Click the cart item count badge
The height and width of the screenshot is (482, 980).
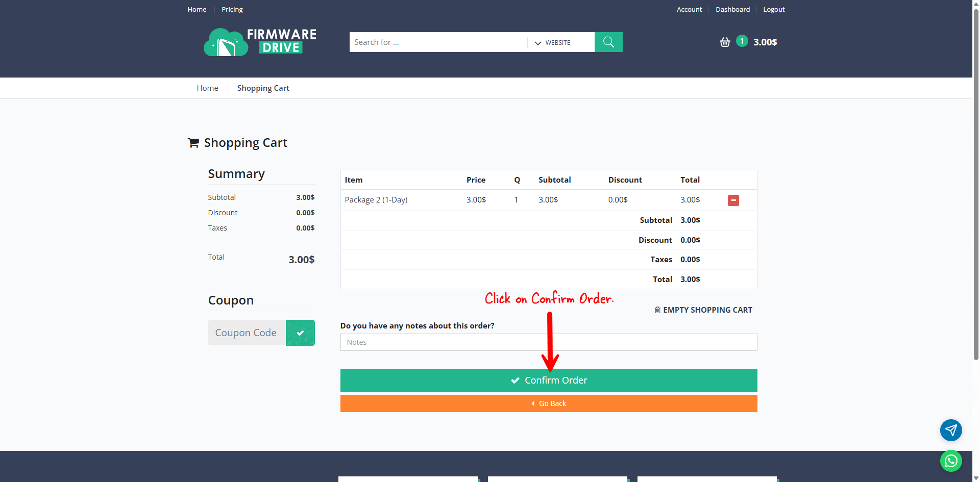[x=742, y=41]
